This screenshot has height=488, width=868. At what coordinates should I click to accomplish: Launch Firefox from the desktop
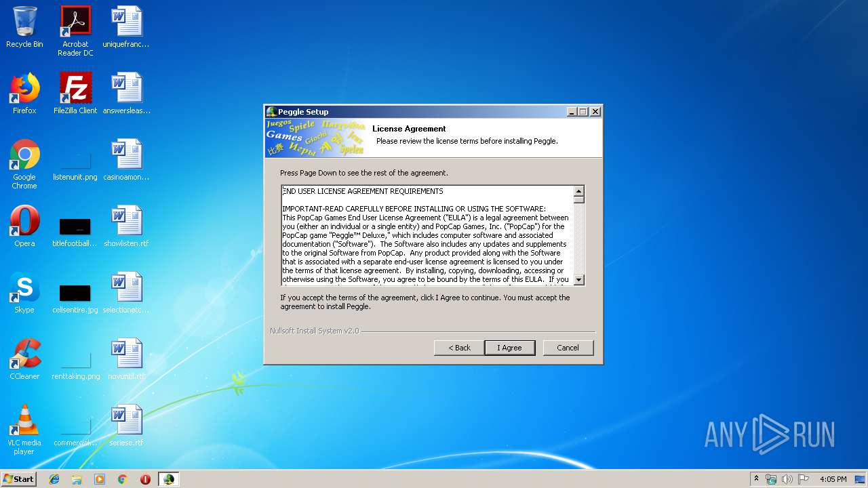pyautogui.click(x=24, y=94)
